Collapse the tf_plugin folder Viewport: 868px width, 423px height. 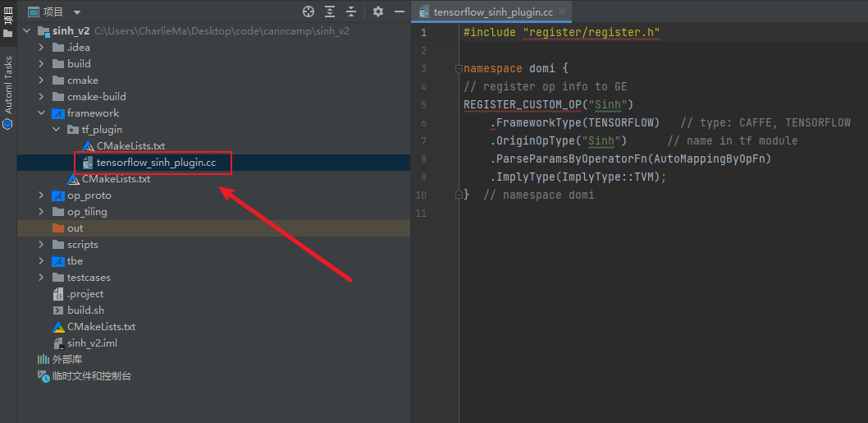tap(57, 130)
